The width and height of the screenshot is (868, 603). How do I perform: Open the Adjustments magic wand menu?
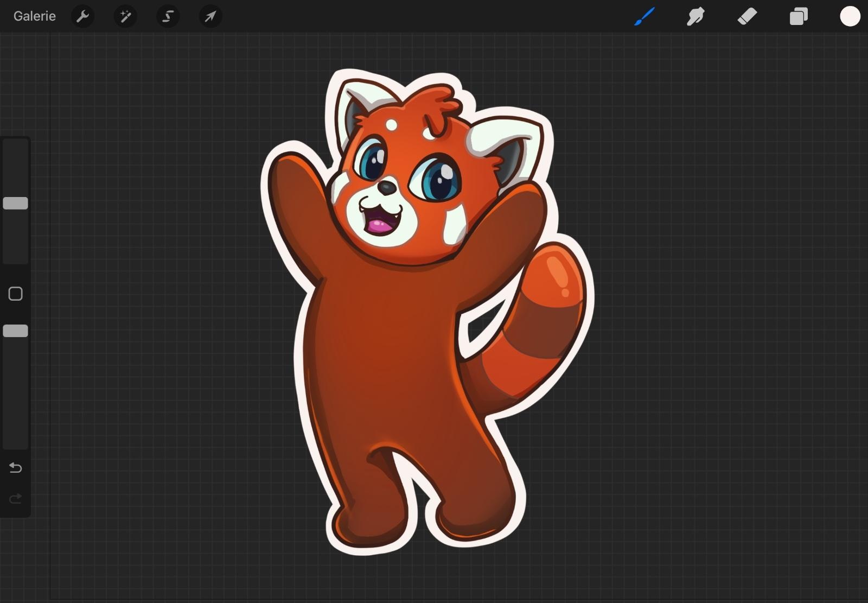click(125, 16)
